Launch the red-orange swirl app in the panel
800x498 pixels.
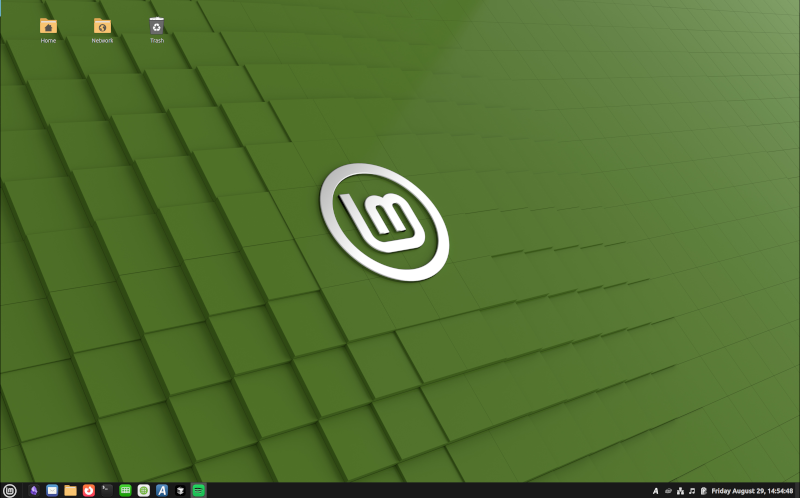point(89,490)
